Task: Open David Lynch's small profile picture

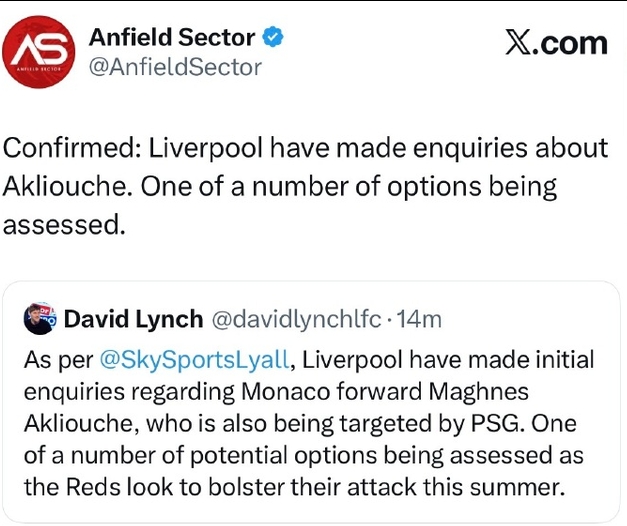Action: 40,319
